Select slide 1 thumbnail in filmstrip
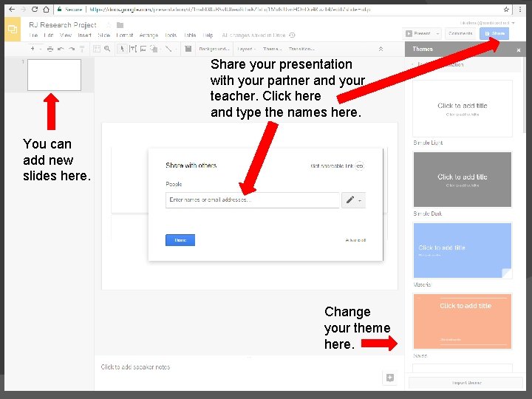This screenshot has height=399, width=532. coord(54,75)
